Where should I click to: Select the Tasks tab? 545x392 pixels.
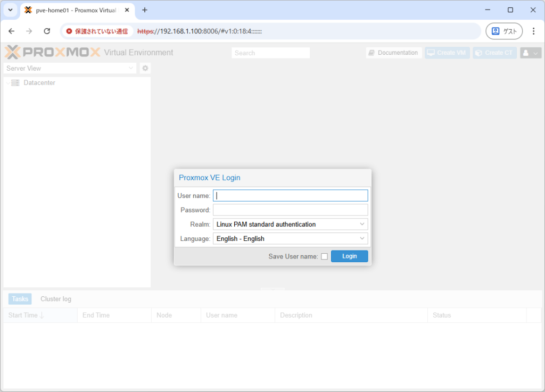(20, 299)
